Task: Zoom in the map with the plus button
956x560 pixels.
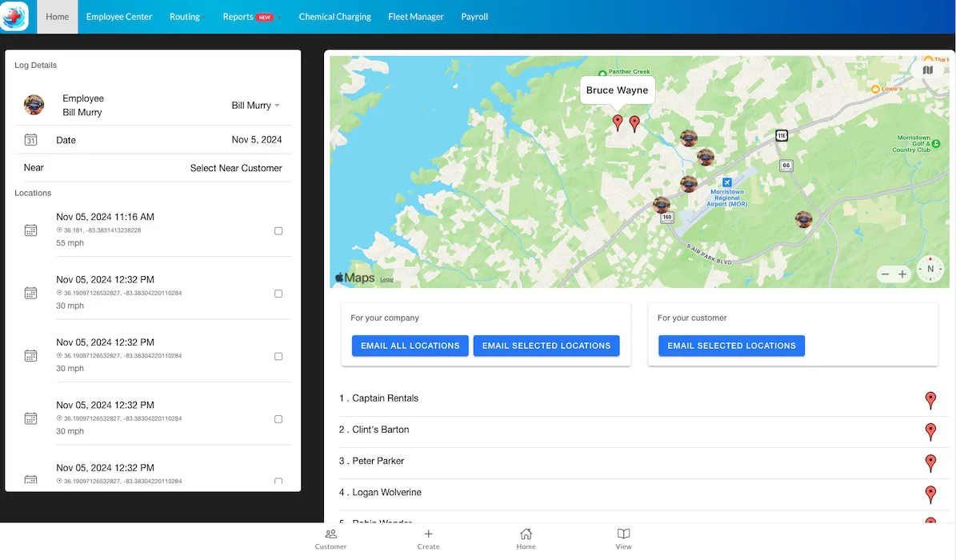Action: point(902,274)
